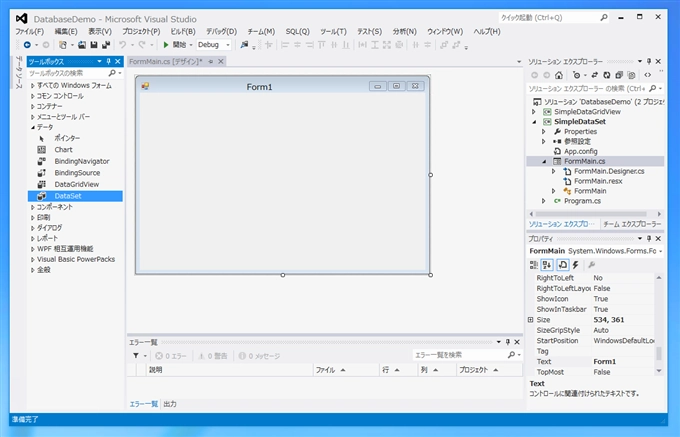Viewport: 680px width, 437px height.
Task: Open the Debug configuration dropdown
Action: pyautogui.click(x=228, y=45)
